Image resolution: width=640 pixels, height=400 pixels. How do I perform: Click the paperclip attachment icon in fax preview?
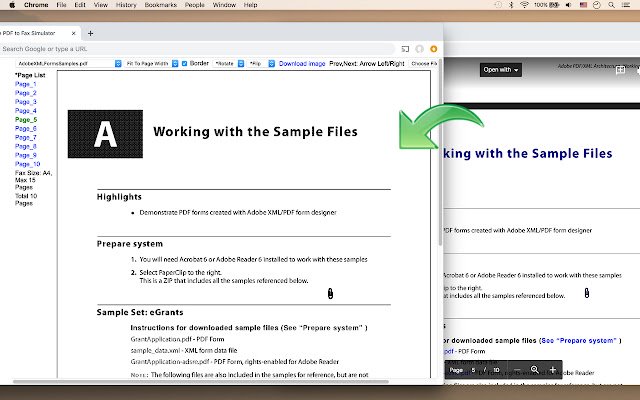[330, 293]
